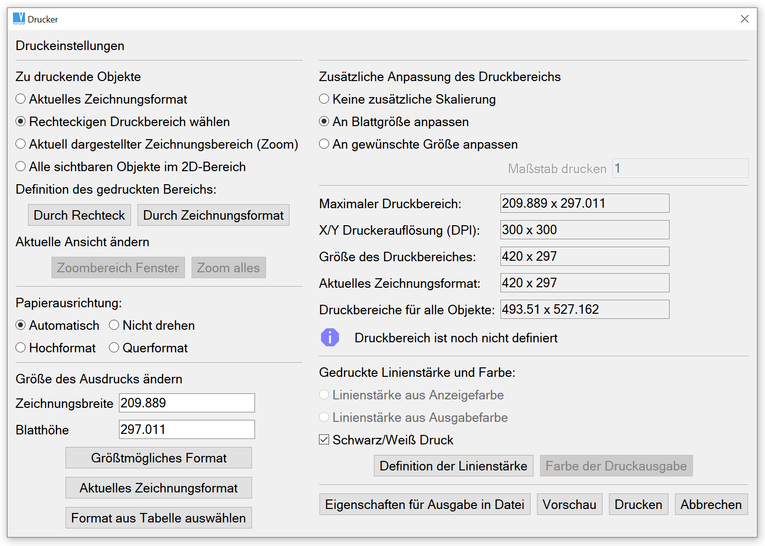Click into the Zeichnungsbreite input field
Viewport: 765px width, 546px height.
click(186, 403)
